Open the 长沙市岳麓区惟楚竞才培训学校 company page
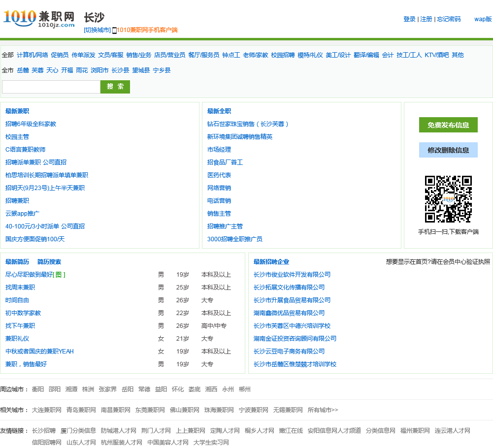 tap(295, 364)
